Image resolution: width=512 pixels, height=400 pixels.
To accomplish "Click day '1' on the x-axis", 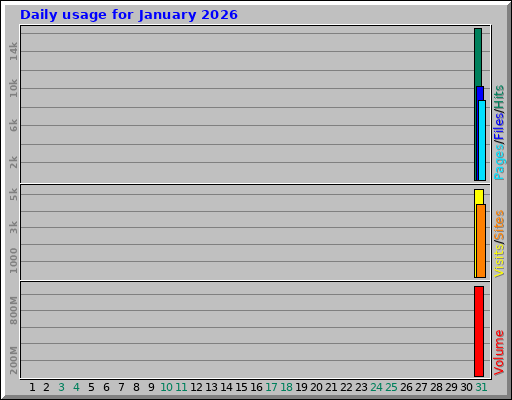I will point(32,387).
